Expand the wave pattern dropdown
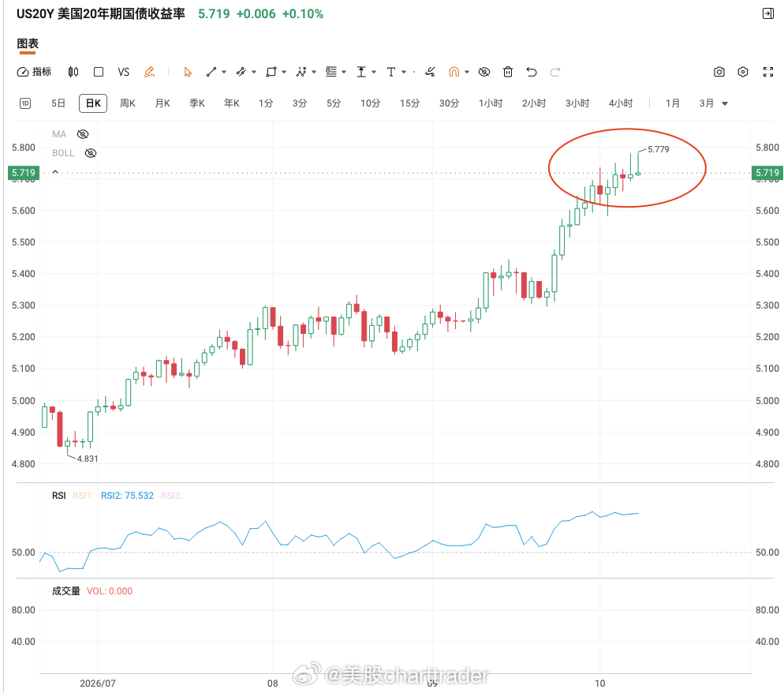The image size is (784, 693). tap(314, 72)
